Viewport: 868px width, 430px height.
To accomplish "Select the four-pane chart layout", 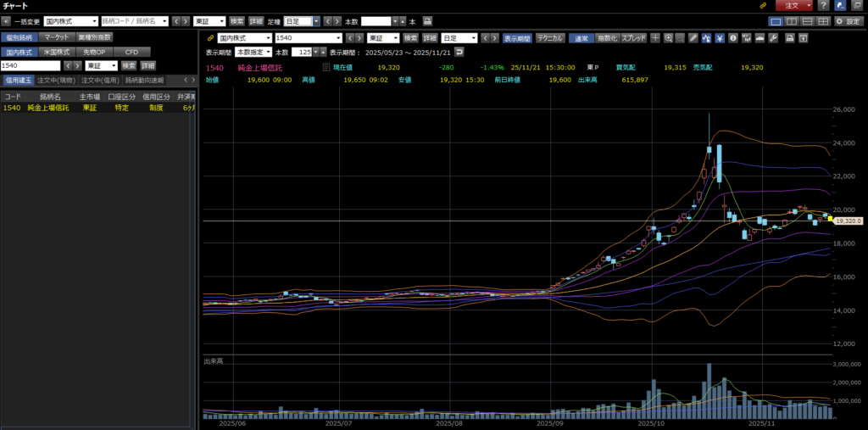I will (822, 20).
